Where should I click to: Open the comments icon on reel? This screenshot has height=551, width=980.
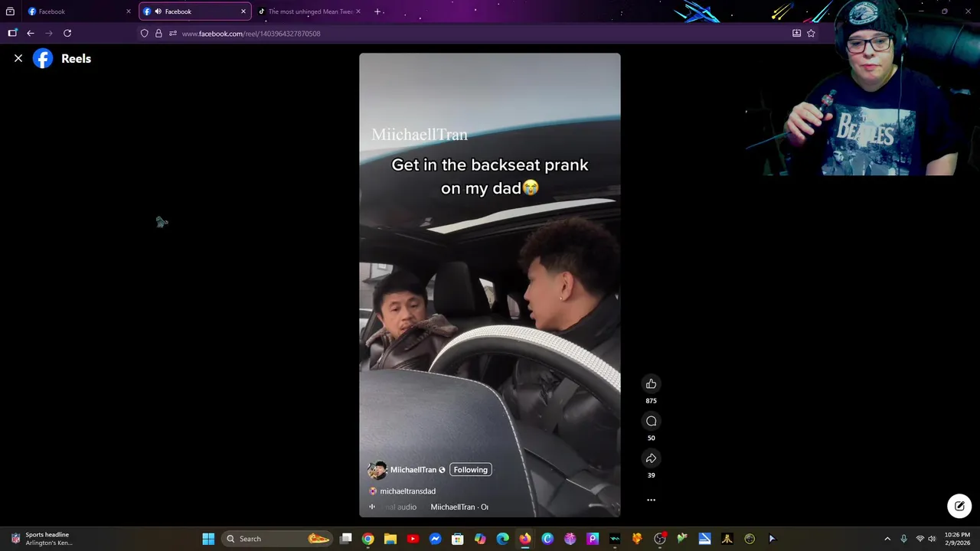pyautogui.click(x=651, y=421)
